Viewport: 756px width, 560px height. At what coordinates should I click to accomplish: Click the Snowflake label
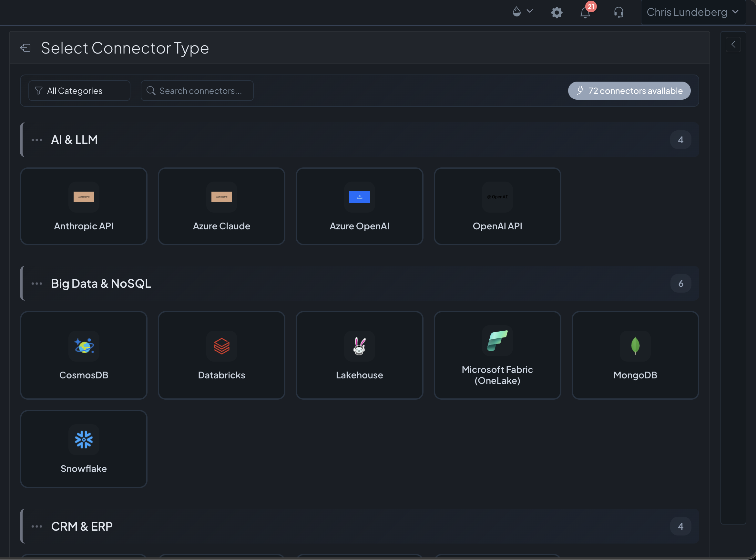point(84,469)
